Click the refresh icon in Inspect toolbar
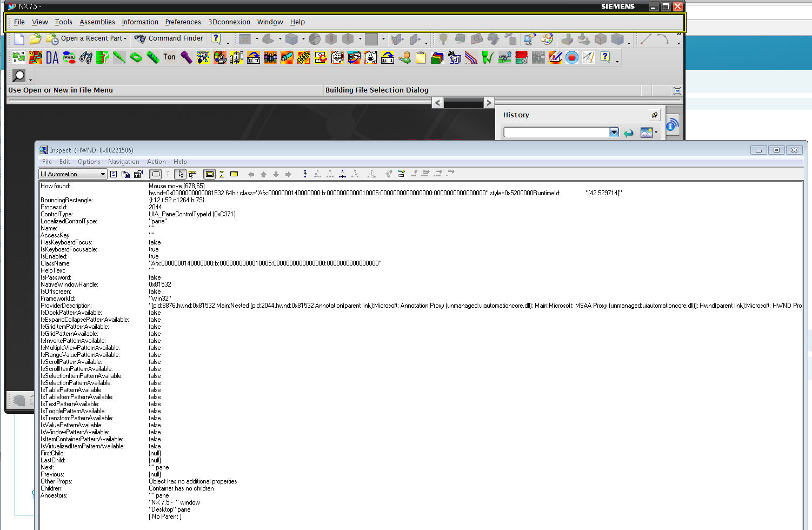This screenshot has width=812, height=530. point(114,174)
